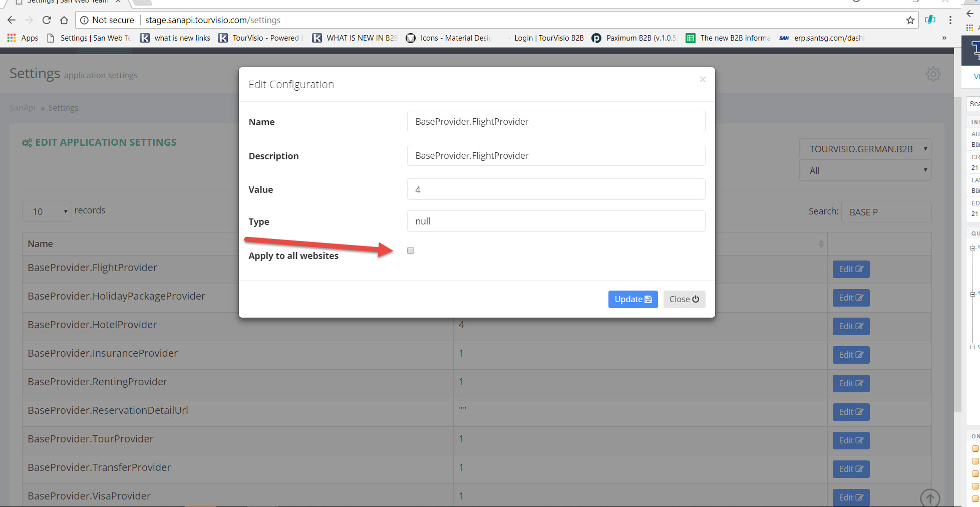Dismiss dialog with X in corner
The height and width of the screenshot is (507, 980).
(x=703, y=80)
